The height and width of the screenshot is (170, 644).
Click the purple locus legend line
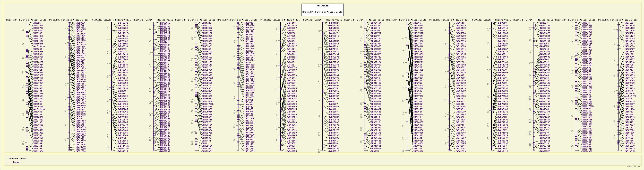[10, 162]
